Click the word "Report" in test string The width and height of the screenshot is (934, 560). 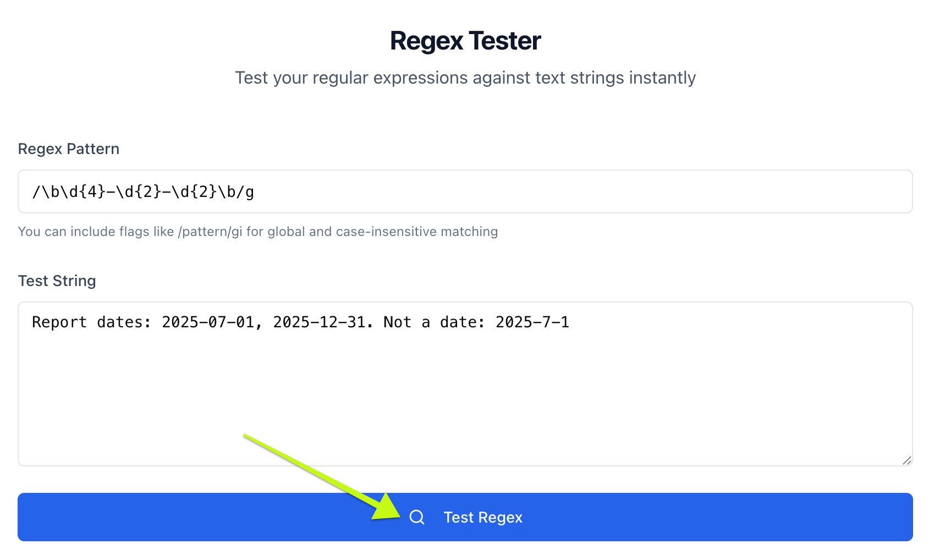pos(59,322)
